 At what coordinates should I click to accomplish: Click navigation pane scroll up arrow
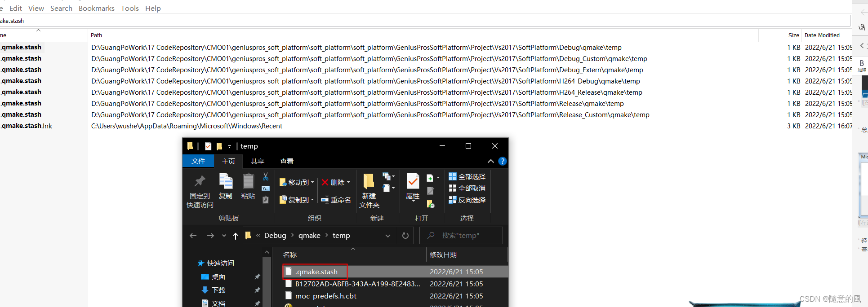[x=267, y=252]
